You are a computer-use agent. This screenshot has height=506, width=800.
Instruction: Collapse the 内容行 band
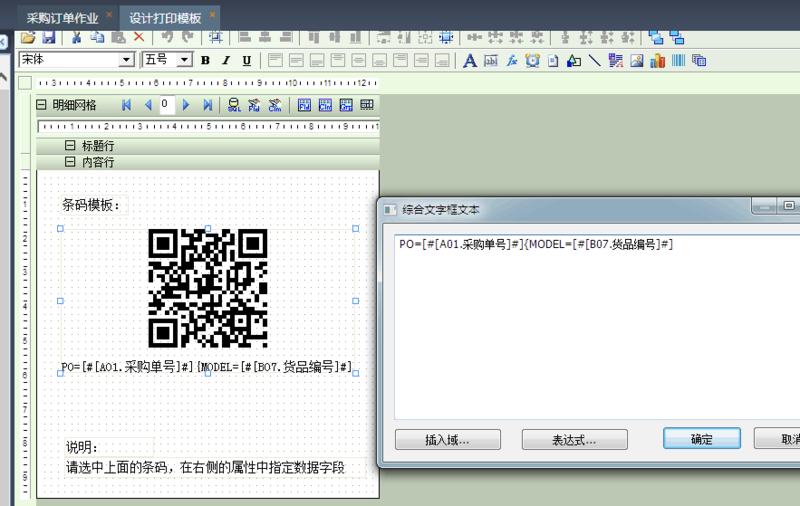(70, 162)
